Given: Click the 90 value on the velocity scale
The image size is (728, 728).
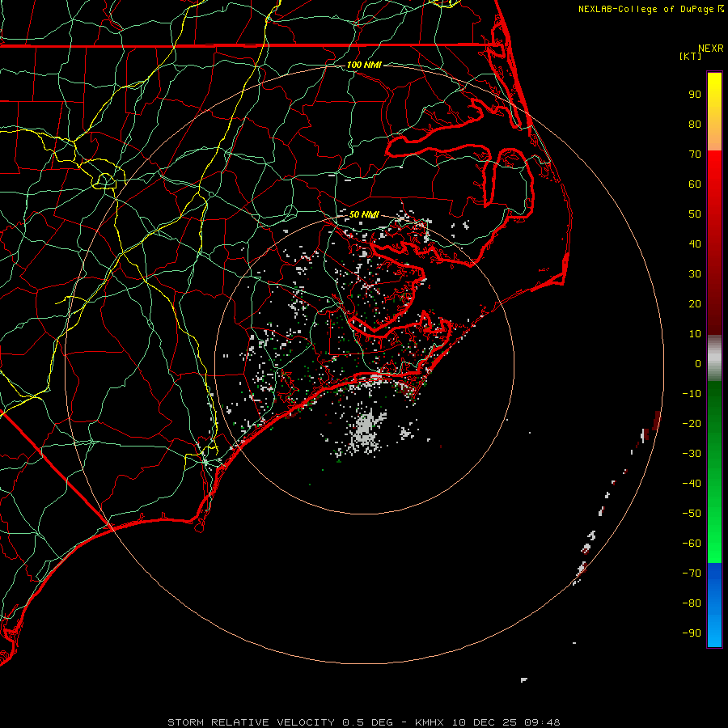Looking at the screenshot, I should 695,95.
